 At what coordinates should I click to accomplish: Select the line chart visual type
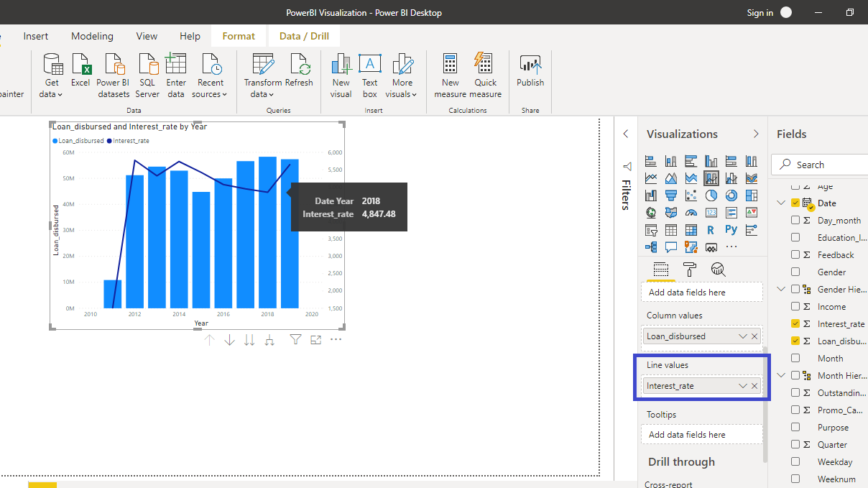[x=651, y=178]
